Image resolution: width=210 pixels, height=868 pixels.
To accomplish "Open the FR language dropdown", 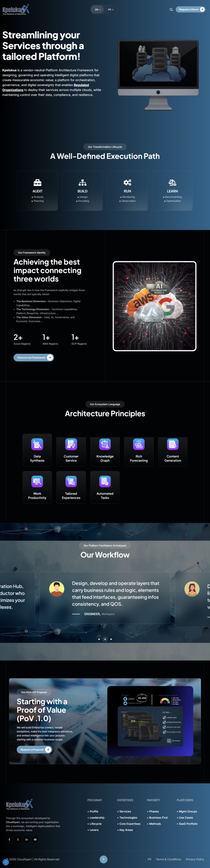I will [x=111, y=9].
